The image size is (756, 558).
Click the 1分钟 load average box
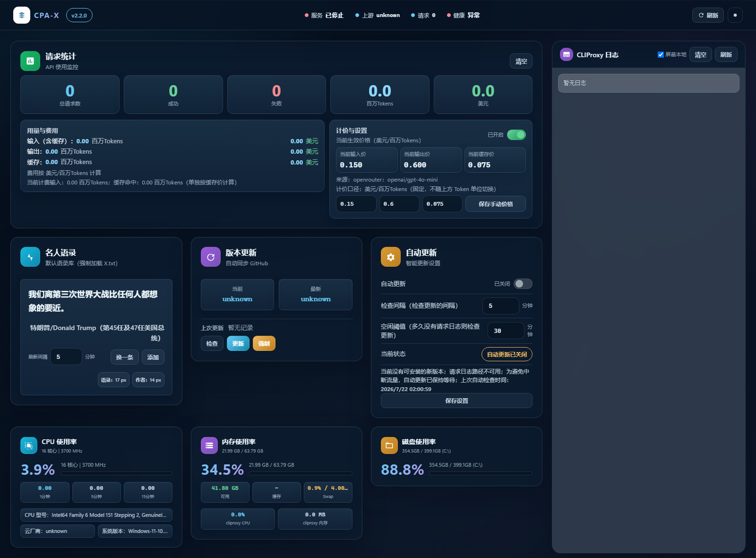click(45, 492)
